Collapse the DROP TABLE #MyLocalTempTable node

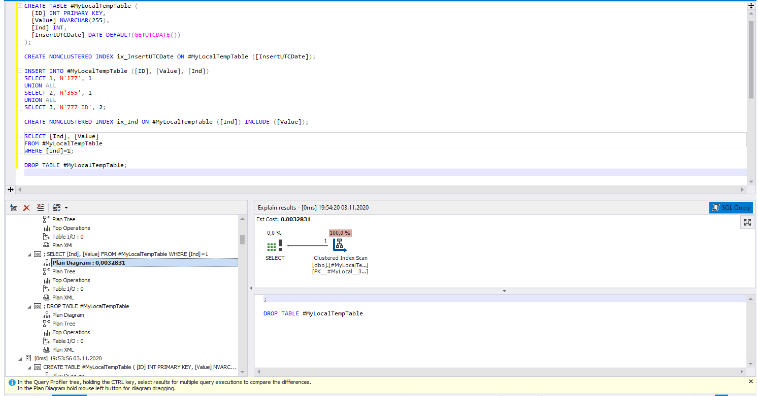tap(29, 307)
